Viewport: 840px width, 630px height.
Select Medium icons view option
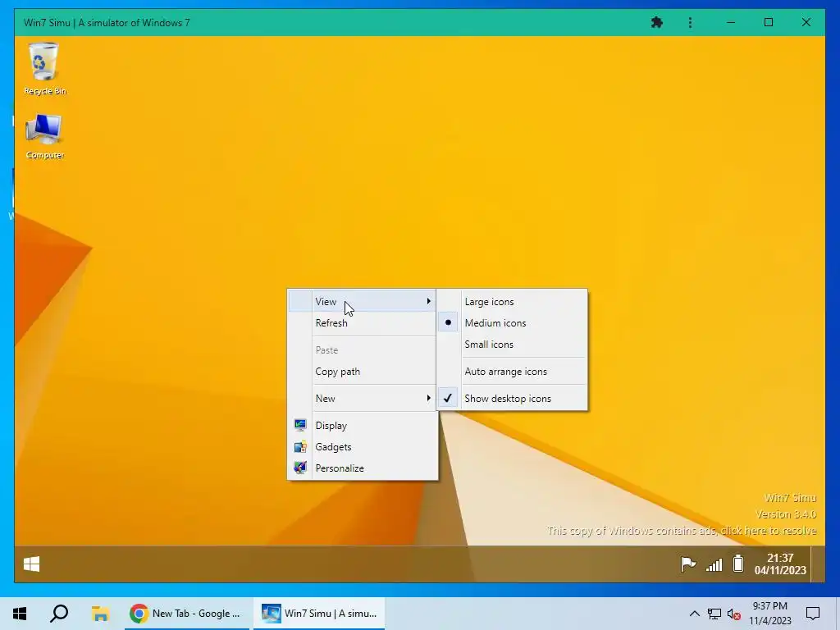point(512,323)
